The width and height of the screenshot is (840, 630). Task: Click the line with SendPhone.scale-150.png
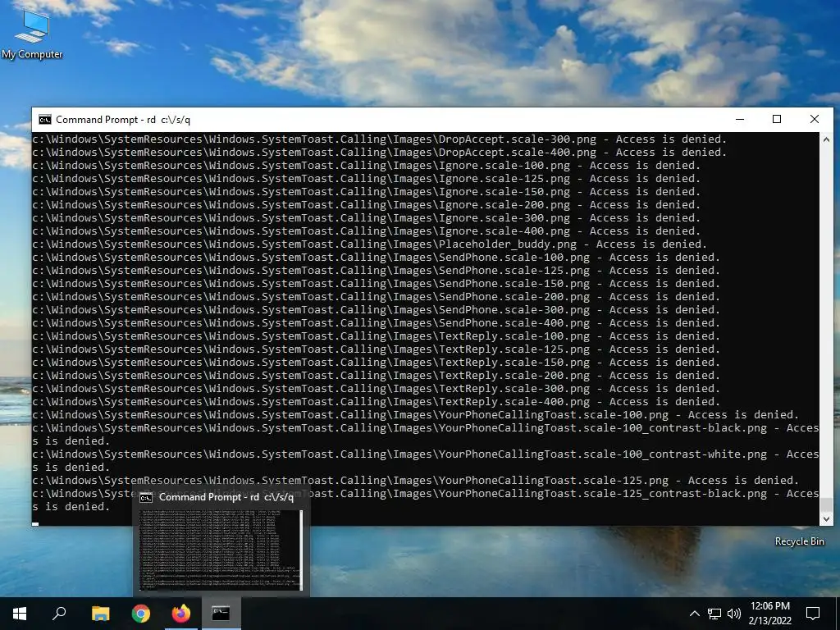pos(376,283)
